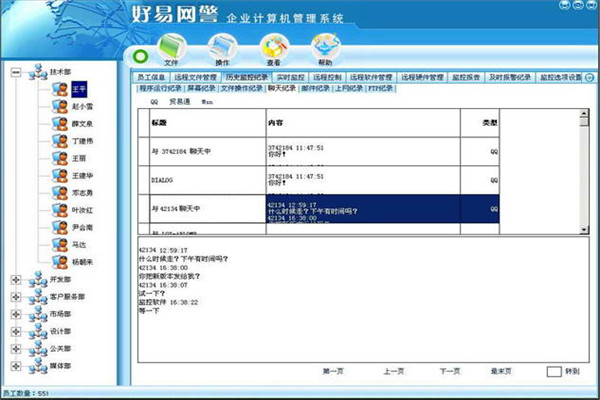This screenshot has height=400, width=600.
Task: Open the 帮助 toolbar icon
Action: (x=325, y=50)
